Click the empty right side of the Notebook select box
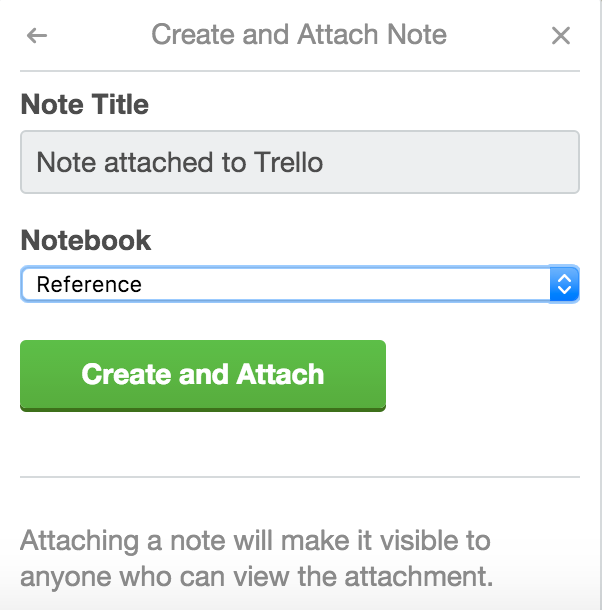Viewport: 602px width, 610px height. pyautogui.click(x=400, y=284)
